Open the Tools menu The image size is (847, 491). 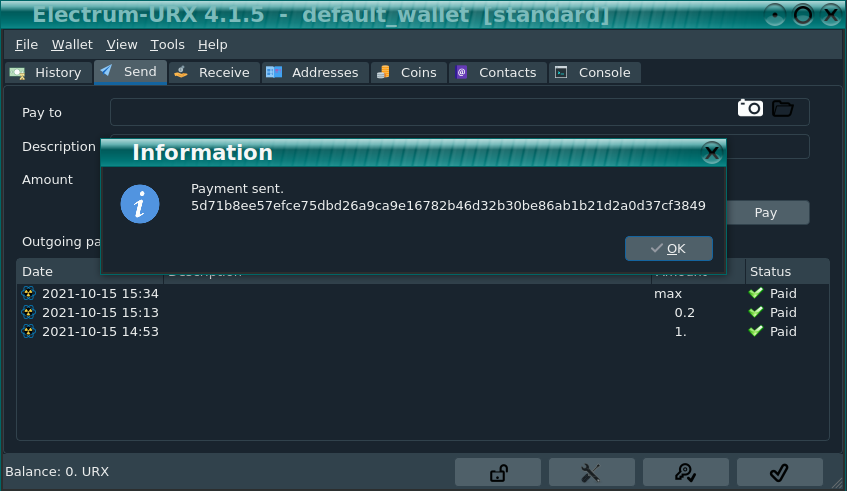click(167, 45)
